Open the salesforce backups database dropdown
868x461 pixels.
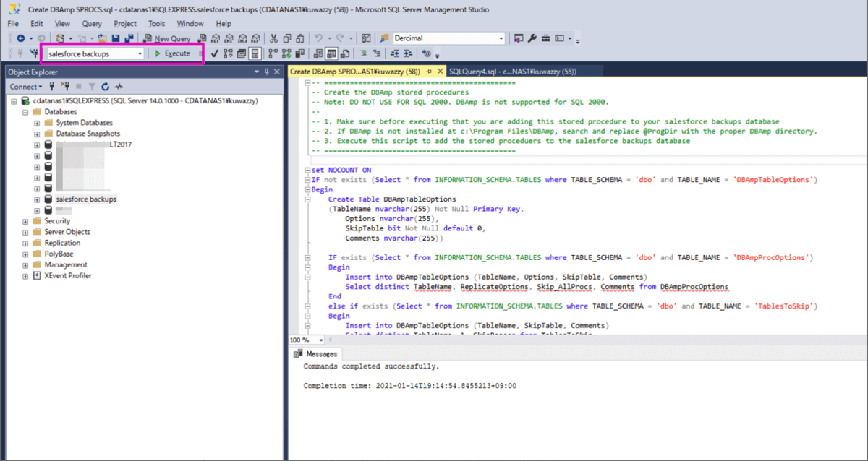(x=140, y=53)
